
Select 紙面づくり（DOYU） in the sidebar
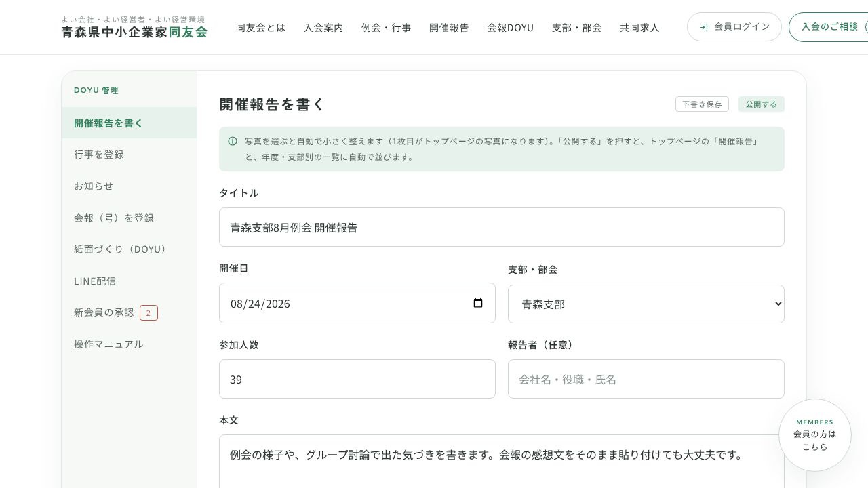(x=130, y=249)
